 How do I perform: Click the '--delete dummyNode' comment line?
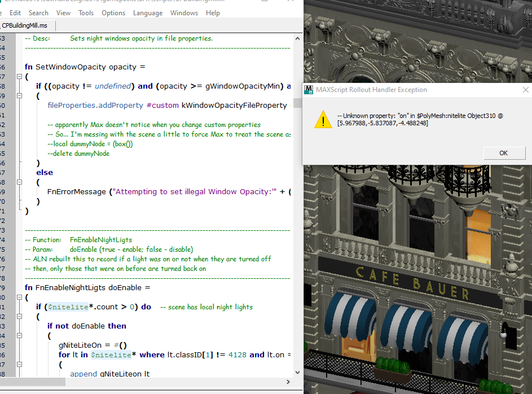(x=78, y=154)
